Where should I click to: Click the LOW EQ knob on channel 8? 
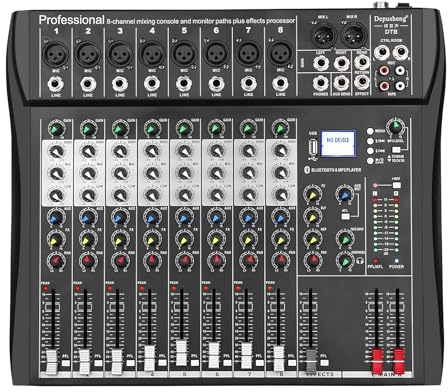pyautogui.click(x=281, y=194)
